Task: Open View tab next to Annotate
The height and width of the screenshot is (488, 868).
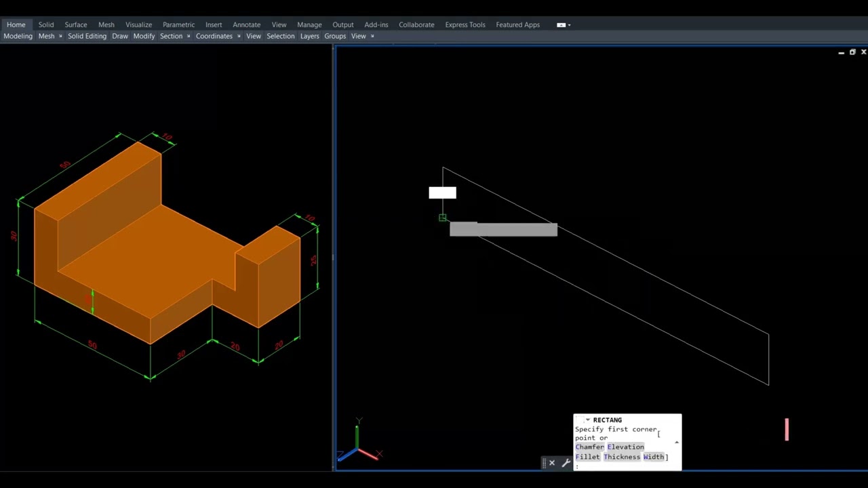Action: click(279, 24)
